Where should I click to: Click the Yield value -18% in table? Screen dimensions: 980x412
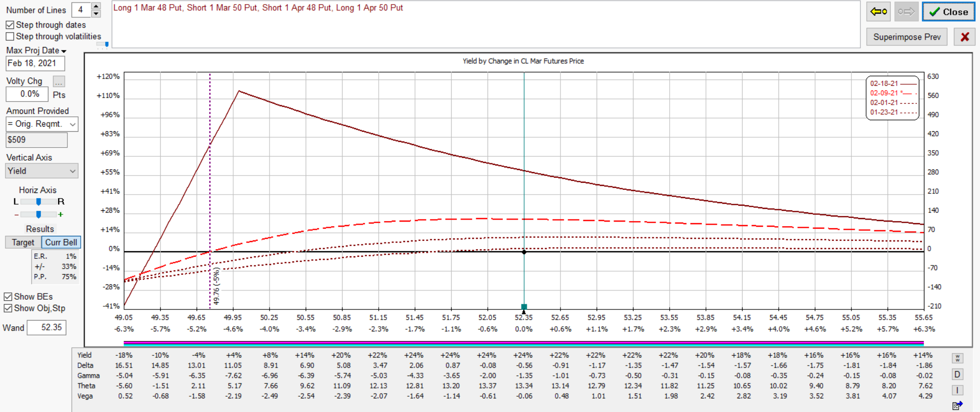click(124, 355)
